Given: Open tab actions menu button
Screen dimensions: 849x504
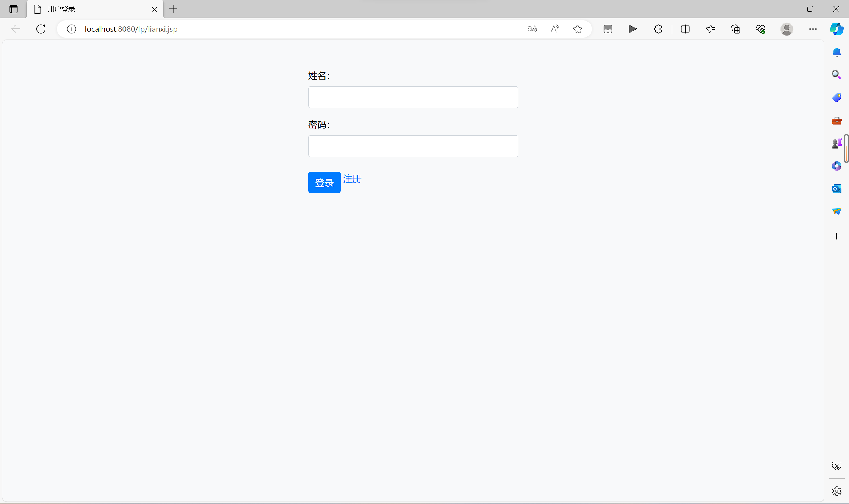Looking at the screenshot, I should [14, 9].
